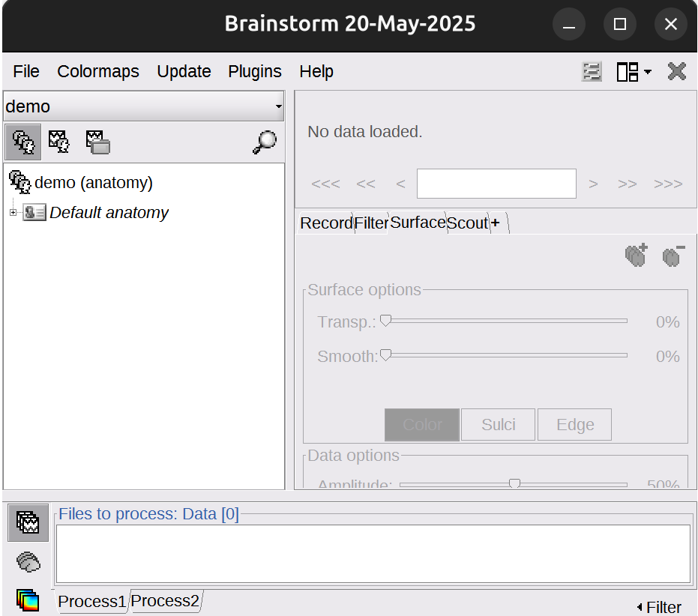Switch to the Process2 tab
Viewport: 698px width, 616px height.
165,601
